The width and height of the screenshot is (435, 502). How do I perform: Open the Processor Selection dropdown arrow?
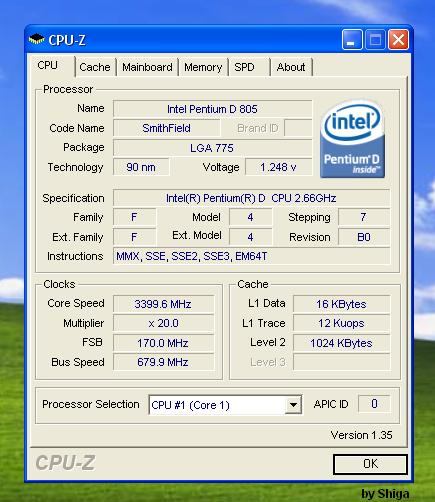pos(293,405)
